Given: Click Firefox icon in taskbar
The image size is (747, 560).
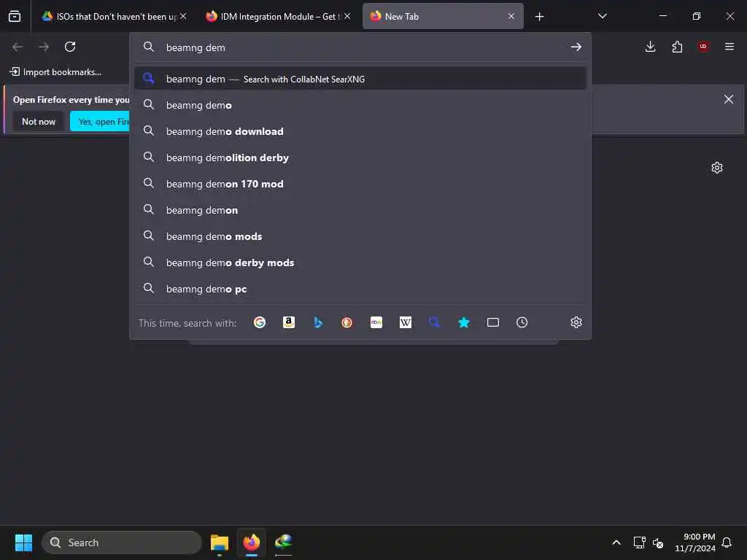Looking at the screenshot, I should pos(252,542).
